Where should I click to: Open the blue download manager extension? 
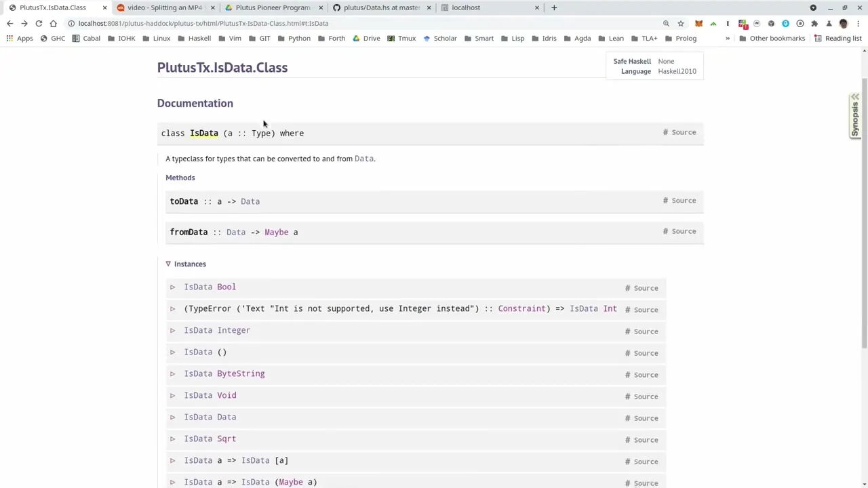(785, 23)
